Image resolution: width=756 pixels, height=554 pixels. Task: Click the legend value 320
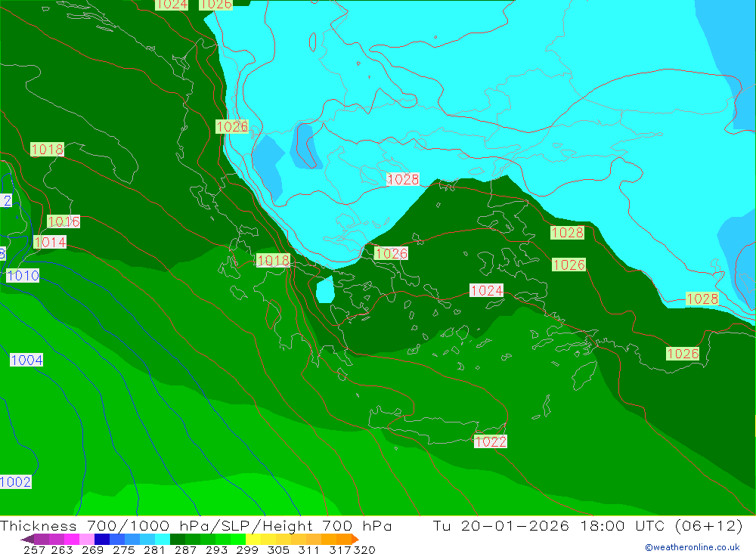[364, 549]
